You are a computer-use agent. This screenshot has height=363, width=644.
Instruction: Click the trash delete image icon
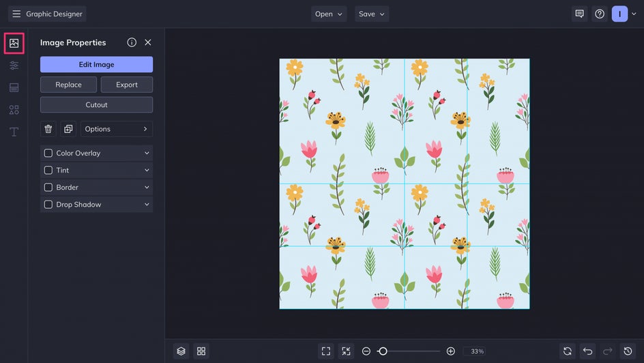tap(48, 129)
